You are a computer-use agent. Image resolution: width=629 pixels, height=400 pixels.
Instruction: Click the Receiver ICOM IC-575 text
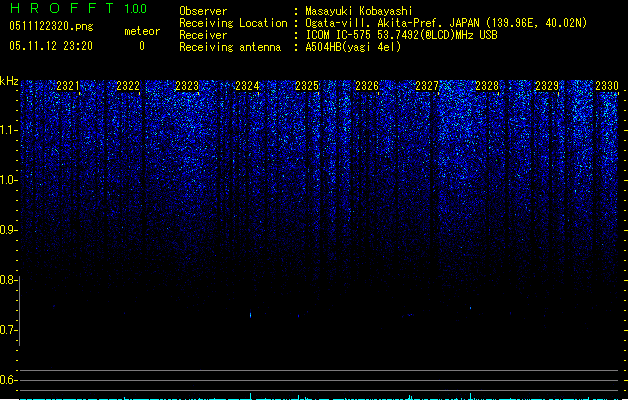401,35
